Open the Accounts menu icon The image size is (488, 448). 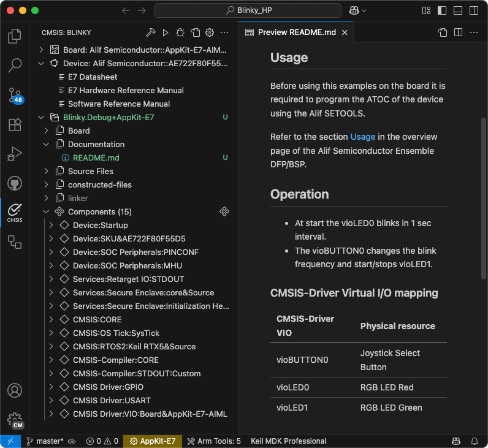pyautogui.click(x=15, y=390)
